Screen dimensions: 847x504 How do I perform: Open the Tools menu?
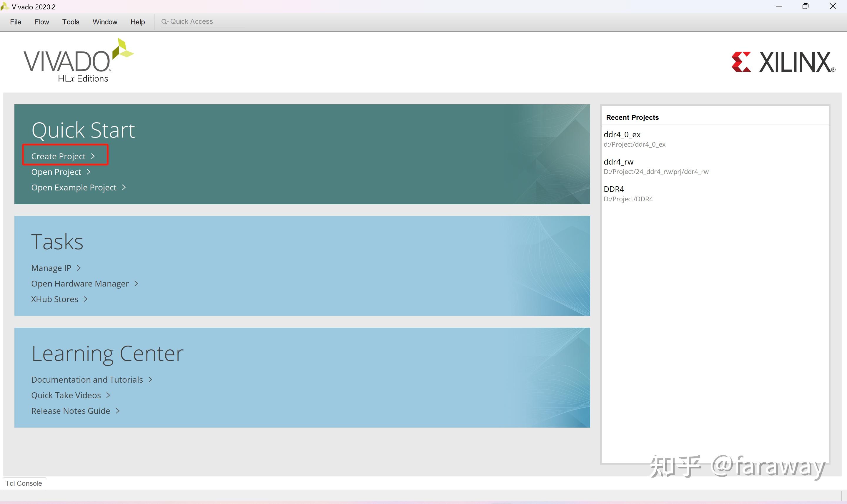pos(70,22)
